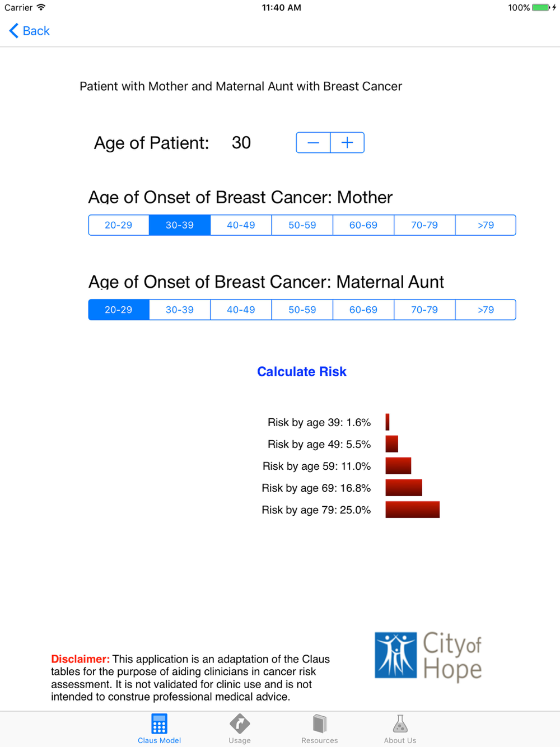Increase patient age with plus button
560x747 pixels.
click(347, 143)
